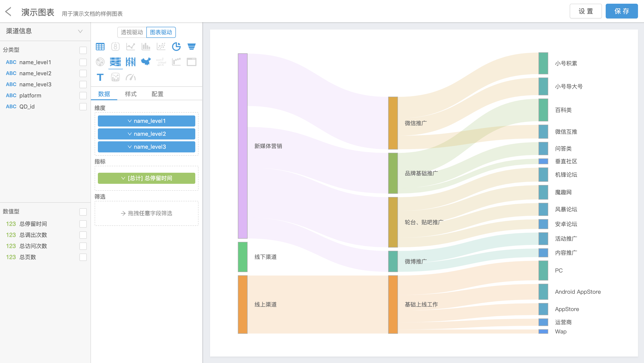Viewport: 644px width, 363px height.
Task: Check the name_level1 field checkbox
Action: [83, 62]
